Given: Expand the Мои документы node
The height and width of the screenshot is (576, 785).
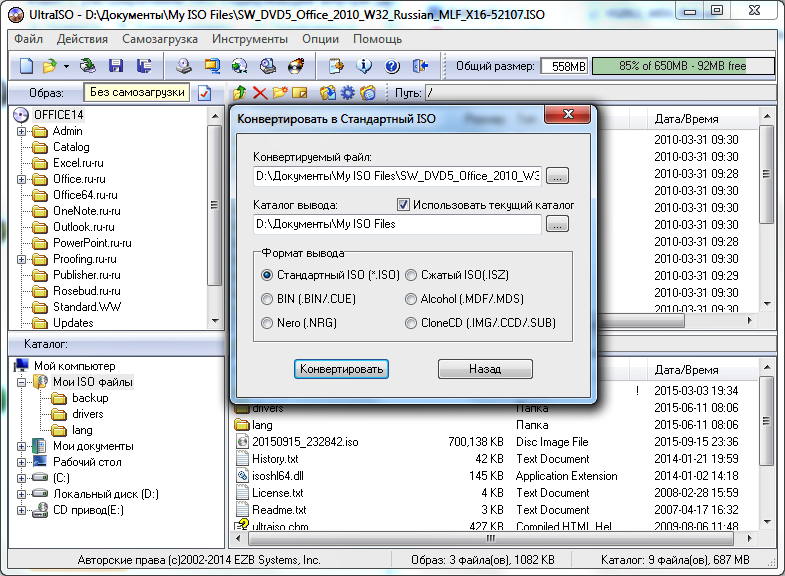Looking at the screenshot, I should pos(21,446).
